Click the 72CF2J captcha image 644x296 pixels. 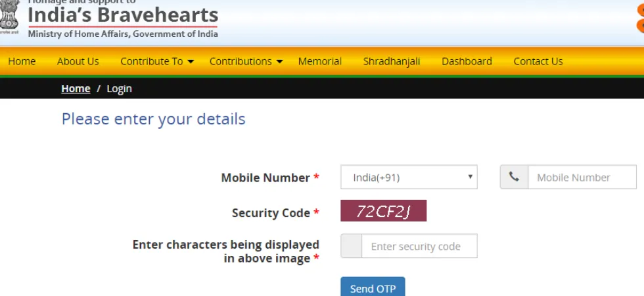pyautogui.click(x=383, y=210)
